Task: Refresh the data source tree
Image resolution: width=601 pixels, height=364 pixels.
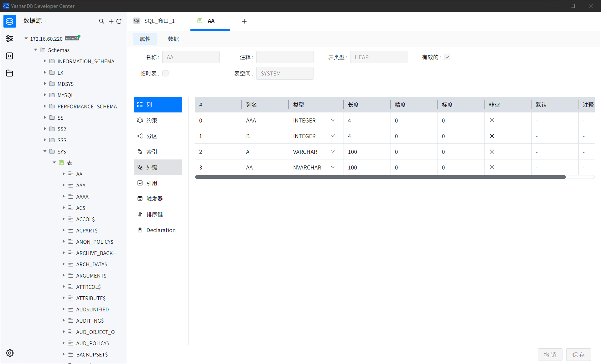Action: click(x=119, y=21)
